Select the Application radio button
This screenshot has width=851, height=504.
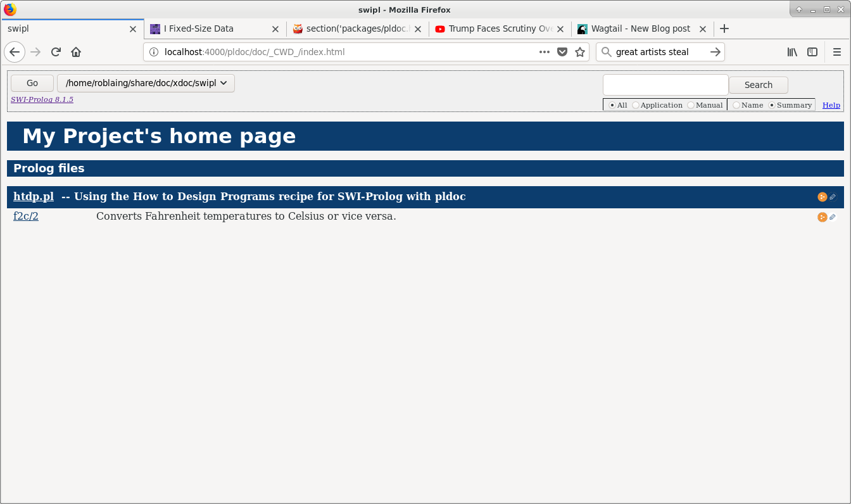pyautogui.click(x=636, y=105)
